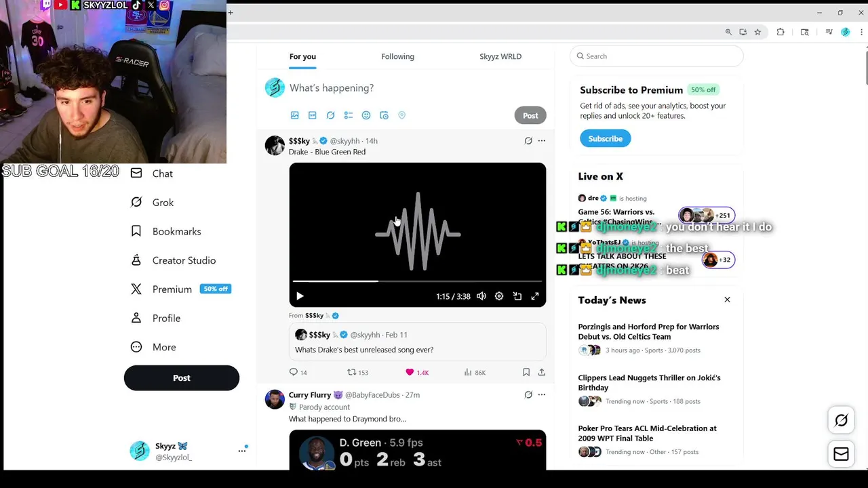Click the Grok icon in composer toolbar
868x488 pixels.
(x=330, y=115)
